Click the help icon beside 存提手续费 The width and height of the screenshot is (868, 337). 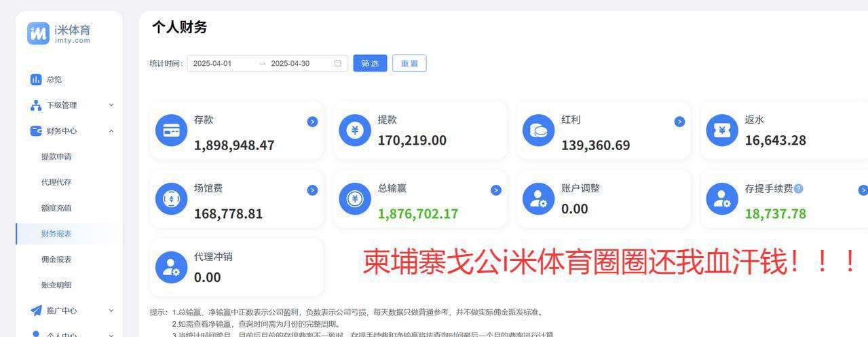(798, 188)
